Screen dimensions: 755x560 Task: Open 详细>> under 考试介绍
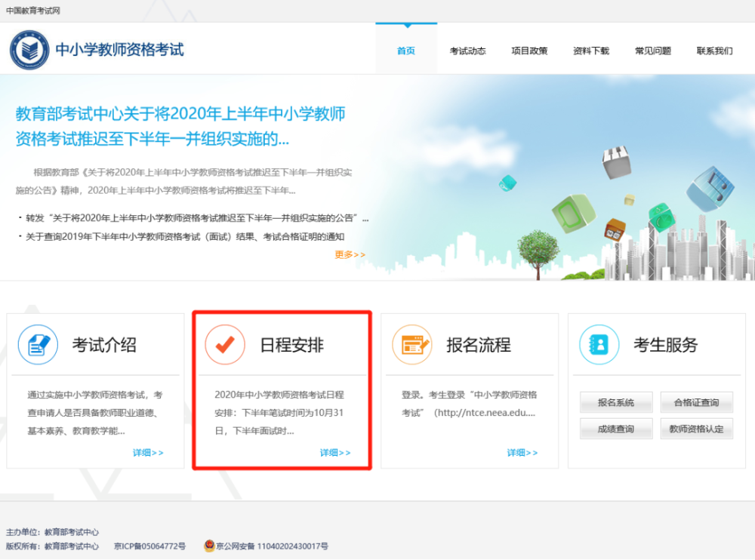coord(148,453)
